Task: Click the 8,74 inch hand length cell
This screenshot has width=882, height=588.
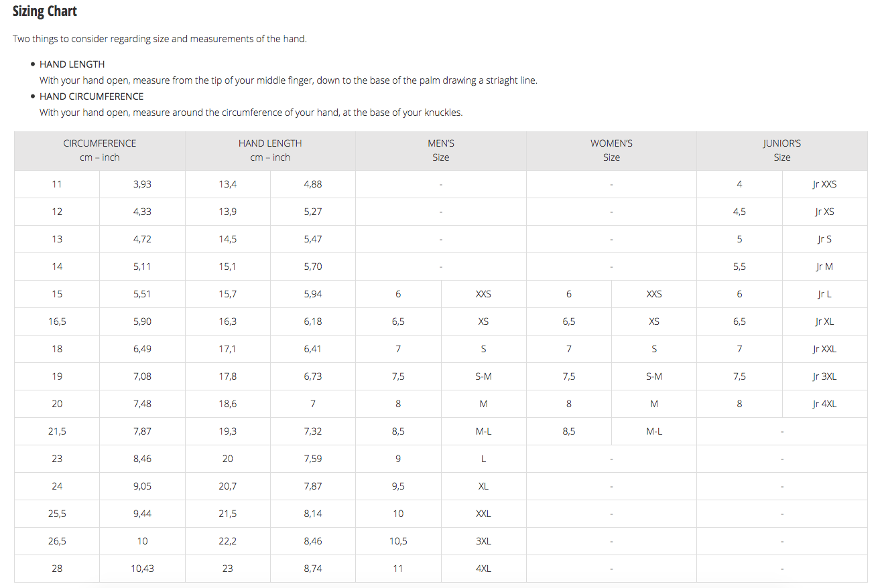Action: pyautogui.click(x=312, y=569)
